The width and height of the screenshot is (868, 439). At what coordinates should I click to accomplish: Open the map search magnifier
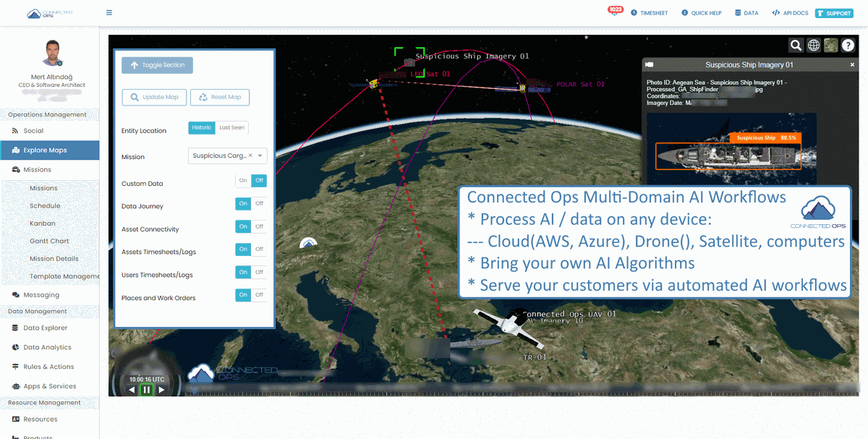[x=796, y=46]
